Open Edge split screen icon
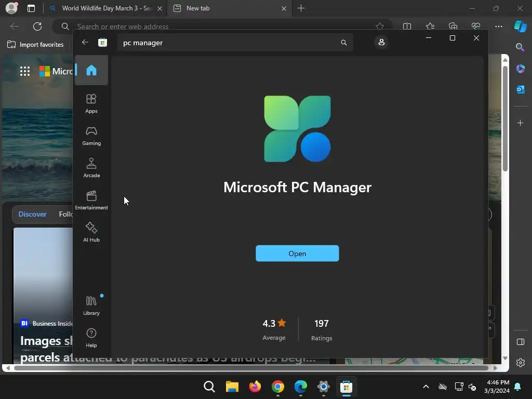 [x=407, y=26]
